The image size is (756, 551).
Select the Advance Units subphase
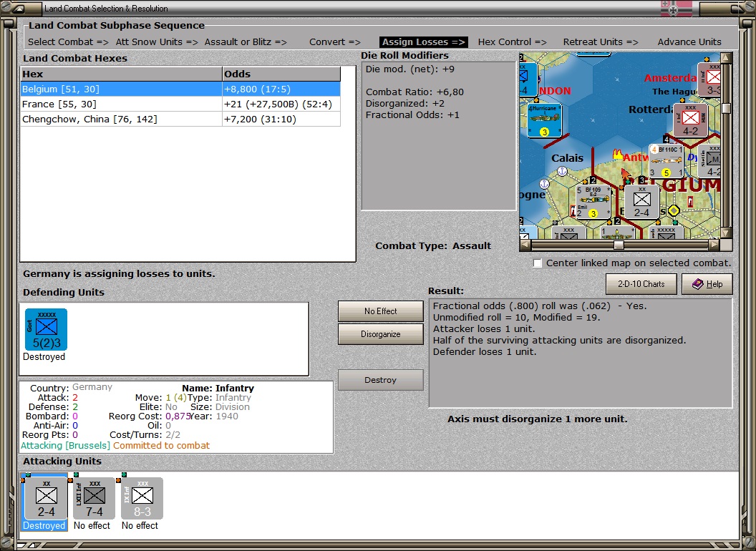pos(689,42)
